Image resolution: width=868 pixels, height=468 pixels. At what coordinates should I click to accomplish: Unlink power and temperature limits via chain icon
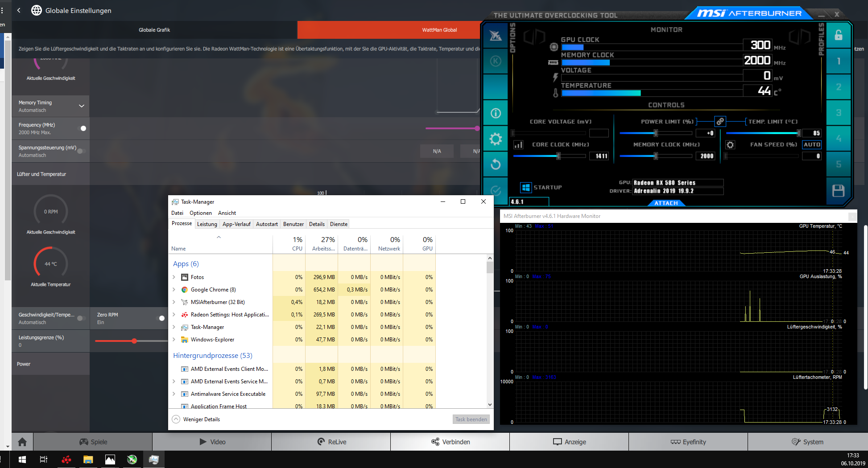pos(720,121)
